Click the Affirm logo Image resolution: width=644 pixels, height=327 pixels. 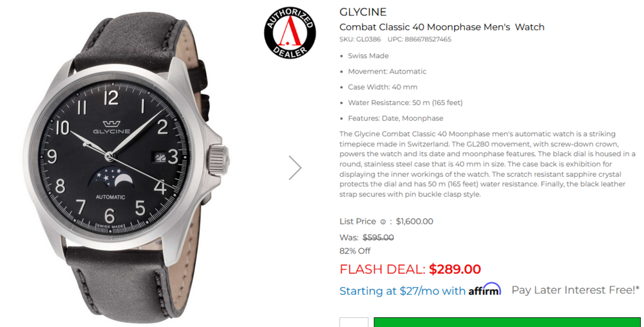click(485, 289)
